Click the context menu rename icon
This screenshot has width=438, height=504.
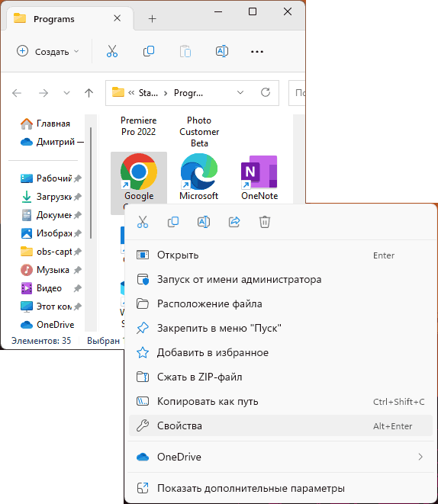(204, 222)
